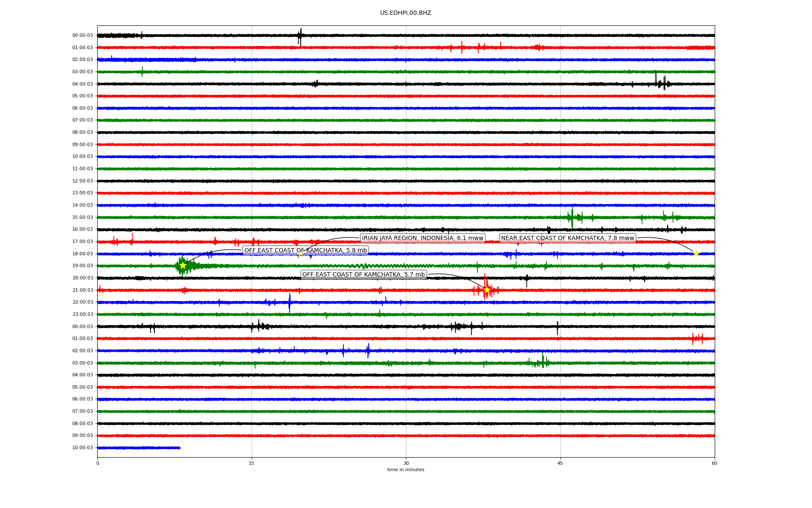Click the short blue trace at the bottom
Viewport: 812px width, 508px height.
tap(139, 447)
